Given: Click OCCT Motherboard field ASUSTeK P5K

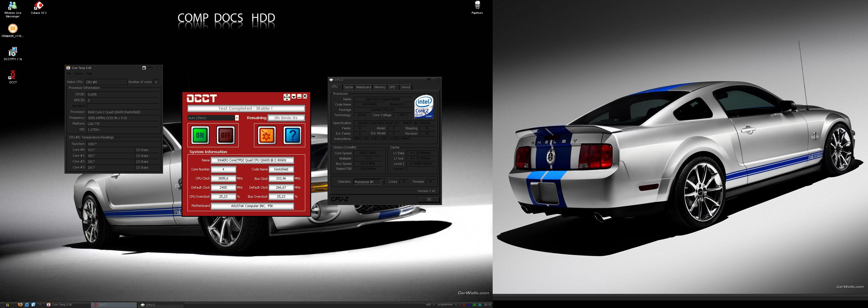Looking at the screenshot, I should [252, 206].
